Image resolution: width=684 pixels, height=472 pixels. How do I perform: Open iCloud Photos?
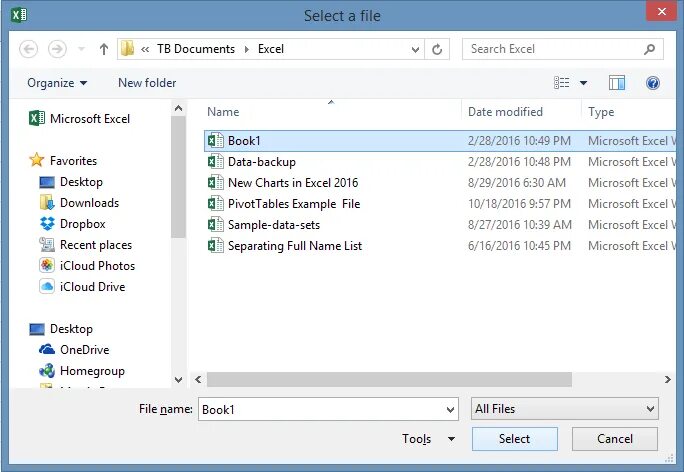(x=87, y=266)
